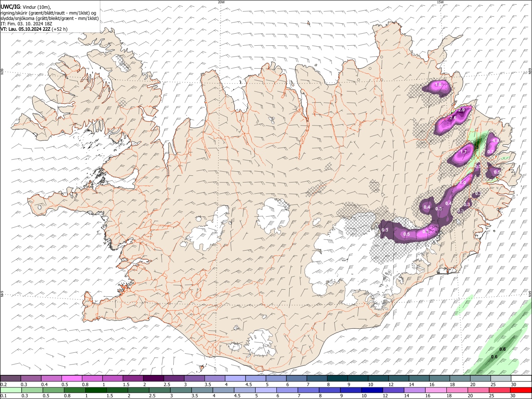Viewport: 532px width, 399px height.
Task: Select the 'IT: Fim. 03. 10. 2024 18Z' line
Action: tap(26, 24)
